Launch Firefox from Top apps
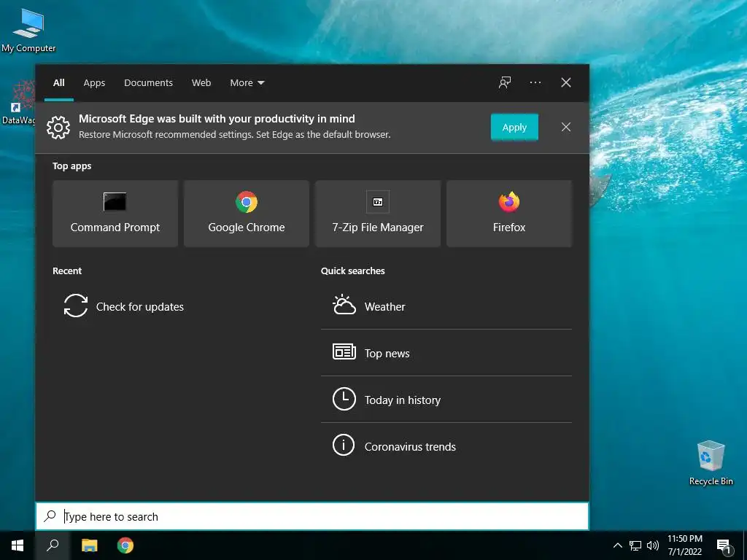The width and height of the screenshot is (747, 560). pos(508,214)
